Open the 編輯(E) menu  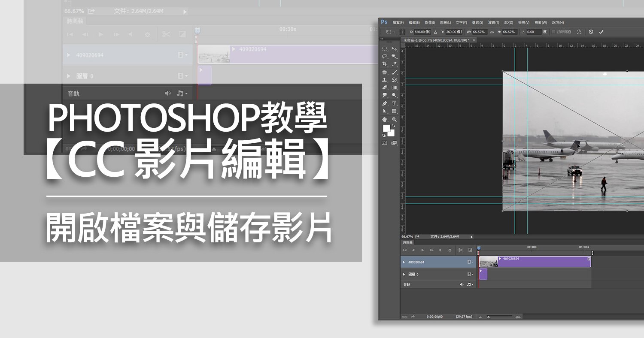pos(414,22)
